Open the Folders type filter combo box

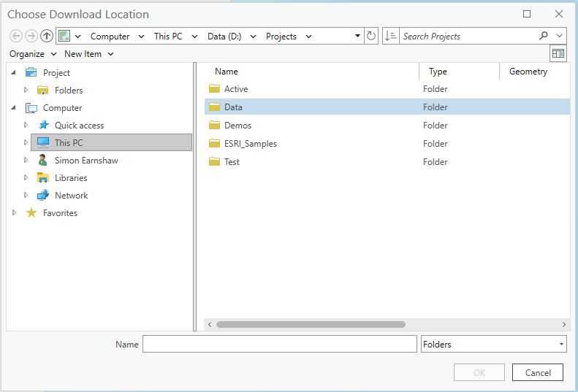493,344
